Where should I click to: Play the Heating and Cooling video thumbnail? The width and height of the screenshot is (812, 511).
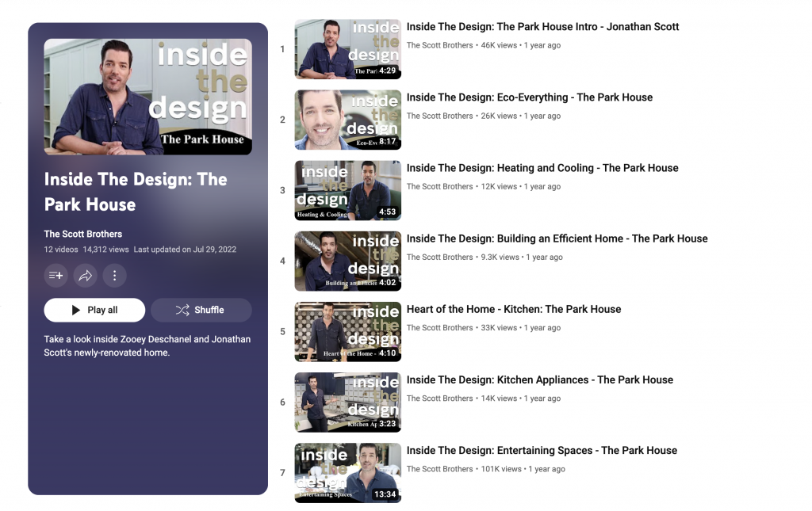point(347,190)
